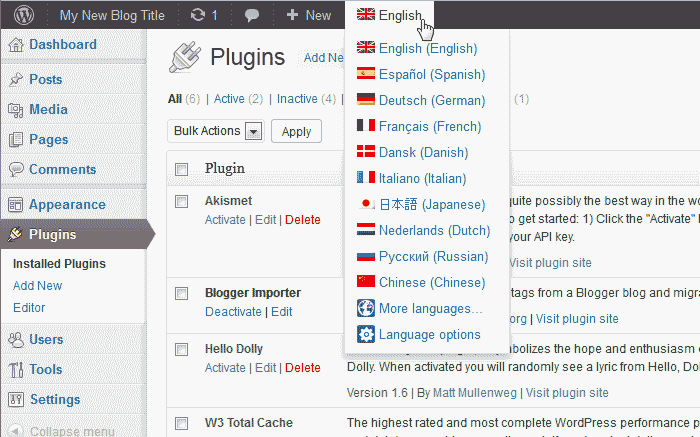Viewport: 700px width, 437px height.
Task: Deactivate the Blogger Importer plugin
Action: [233, 311]
